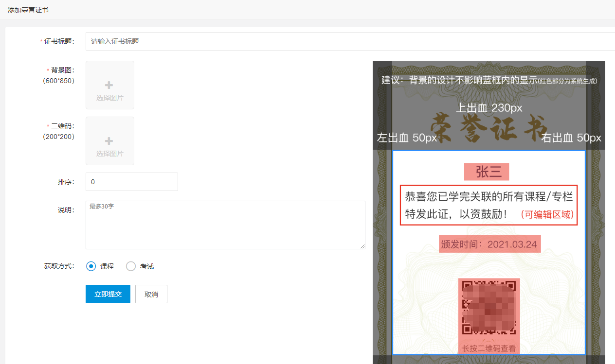
Task: Click the 排序 number field
Action: pyautogui.click(x=132, y=182)
